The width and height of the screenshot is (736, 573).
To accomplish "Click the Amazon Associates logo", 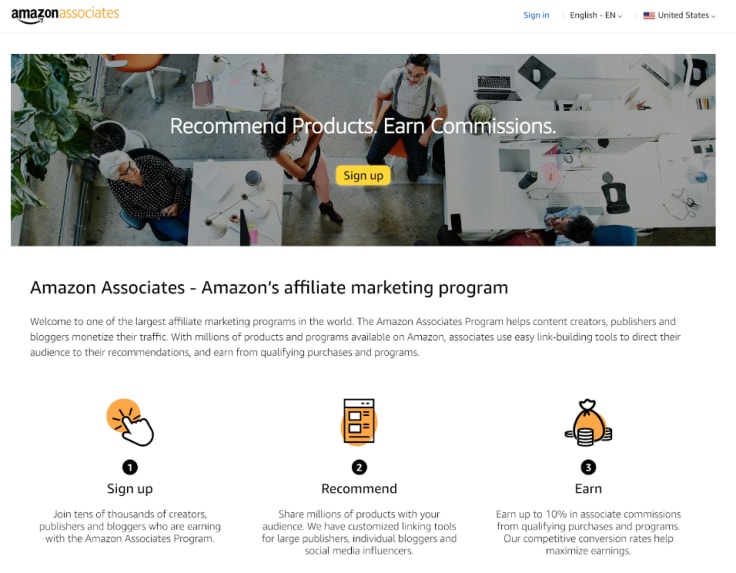I will point(65,14).
